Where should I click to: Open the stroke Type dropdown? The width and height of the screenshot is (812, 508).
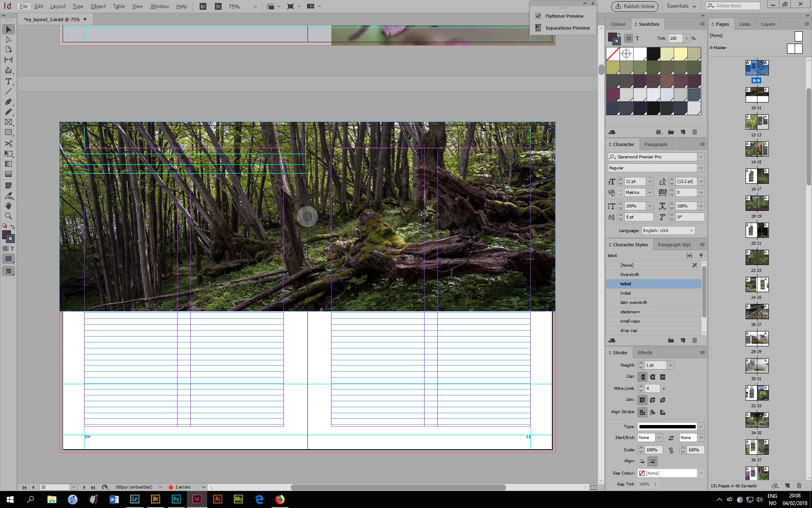701,427
